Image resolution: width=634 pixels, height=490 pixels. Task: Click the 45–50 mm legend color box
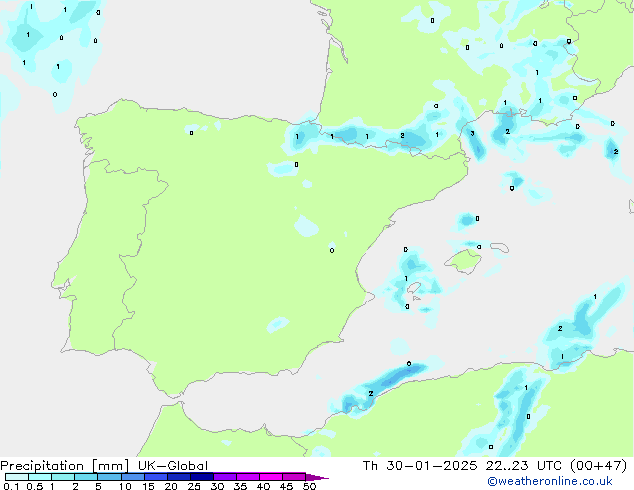(x=294, y=477)
